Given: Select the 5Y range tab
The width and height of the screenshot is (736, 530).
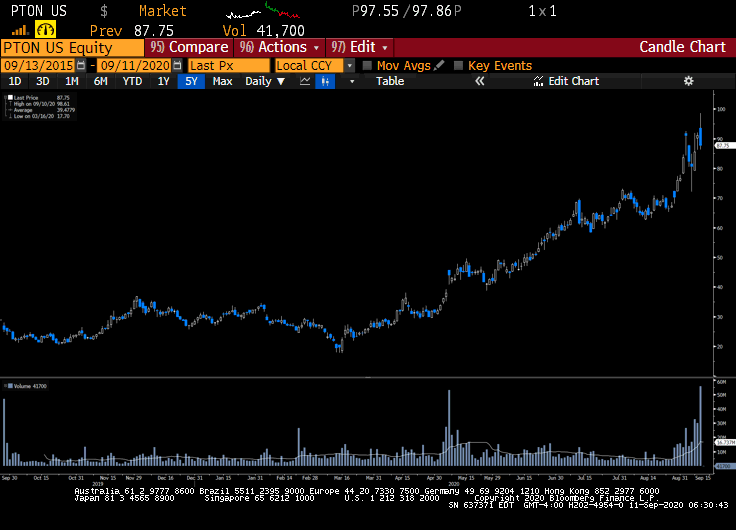Looking at the screenshot, I should (x=191, y=81).
